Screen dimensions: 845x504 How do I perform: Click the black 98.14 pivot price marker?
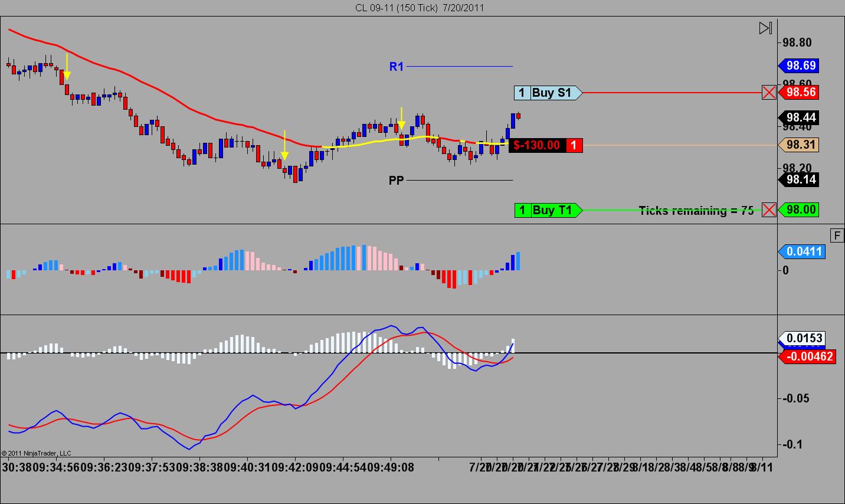798,179
